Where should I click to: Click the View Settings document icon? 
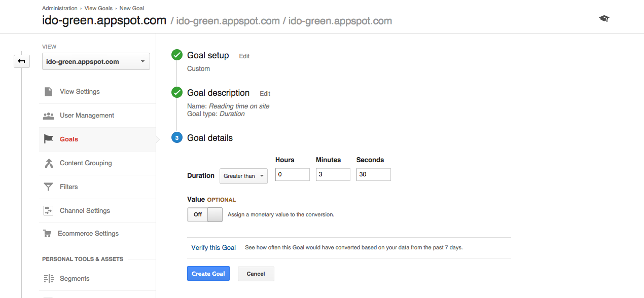tap(49, 92)
